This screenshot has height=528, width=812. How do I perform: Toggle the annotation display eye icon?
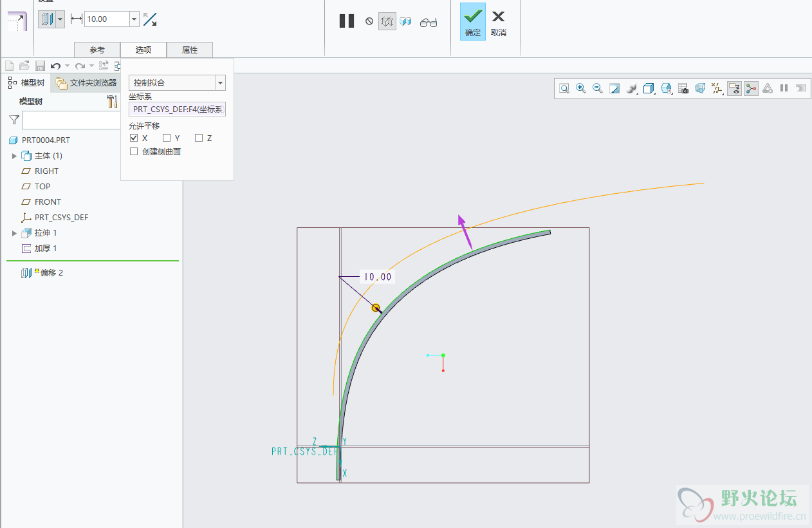(734, 88)
